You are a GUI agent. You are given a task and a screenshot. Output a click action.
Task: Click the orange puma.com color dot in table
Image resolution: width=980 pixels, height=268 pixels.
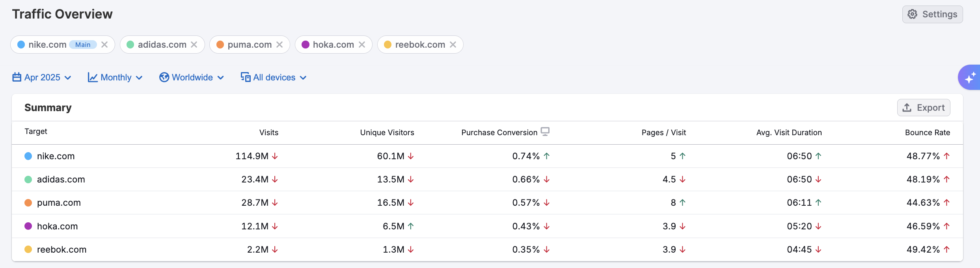[x=28, y=203]
